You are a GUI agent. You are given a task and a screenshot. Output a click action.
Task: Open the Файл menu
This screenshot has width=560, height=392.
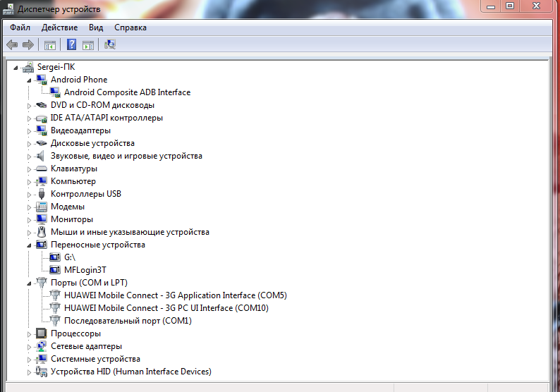(x=20, y=27)
